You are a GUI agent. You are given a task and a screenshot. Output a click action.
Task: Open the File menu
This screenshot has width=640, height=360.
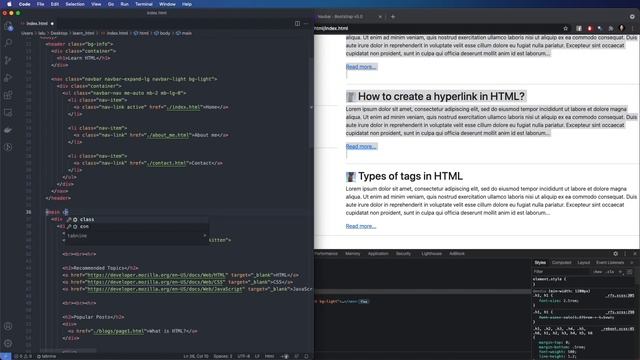tap(40, 4)
